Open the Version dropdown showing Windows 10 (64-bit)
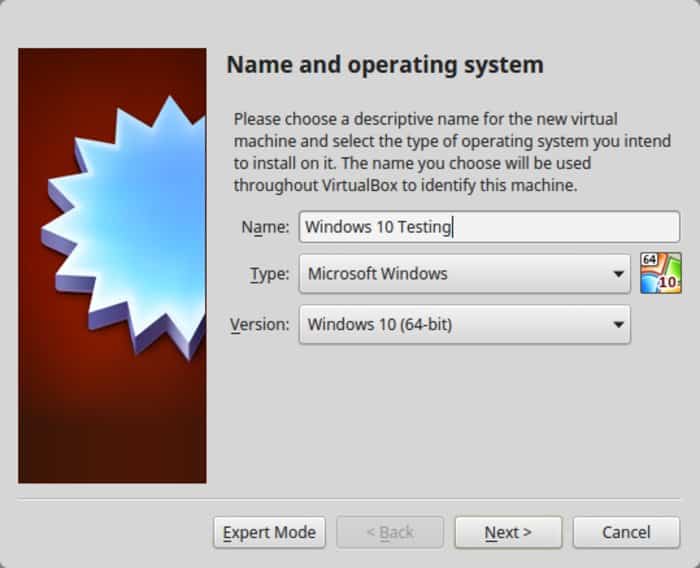This screenshot has width=700, height=568. tap(465, 325)
